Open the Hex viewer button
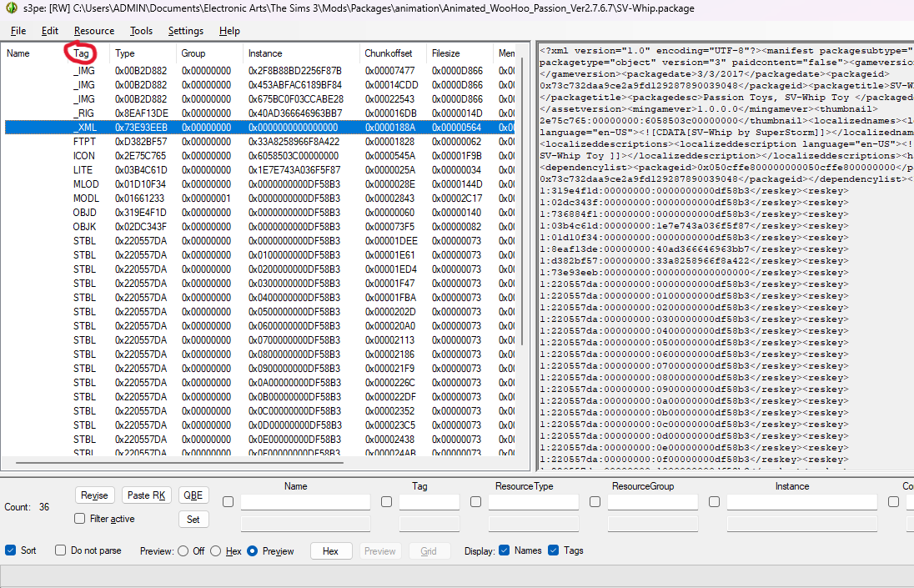Viewport: 914px width, 588px height. [x=330, y=550]
